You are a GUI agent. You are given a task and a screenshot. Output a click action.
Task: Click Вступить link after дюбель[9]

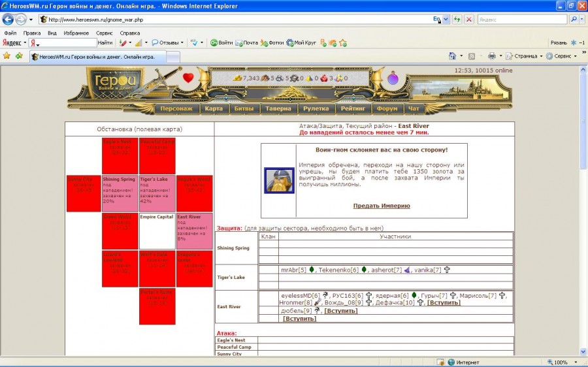340,311
